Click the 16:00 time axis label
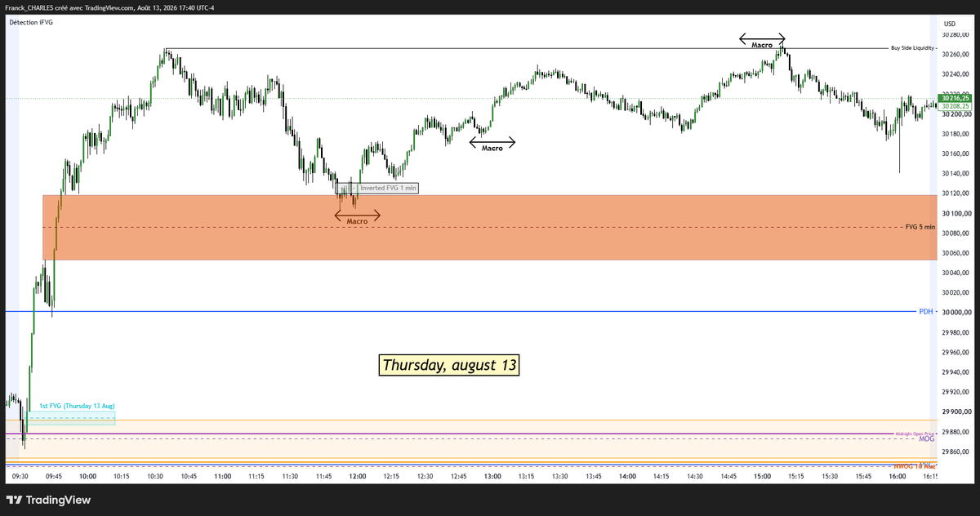980x516 pixels. click(x=897, y=475)
